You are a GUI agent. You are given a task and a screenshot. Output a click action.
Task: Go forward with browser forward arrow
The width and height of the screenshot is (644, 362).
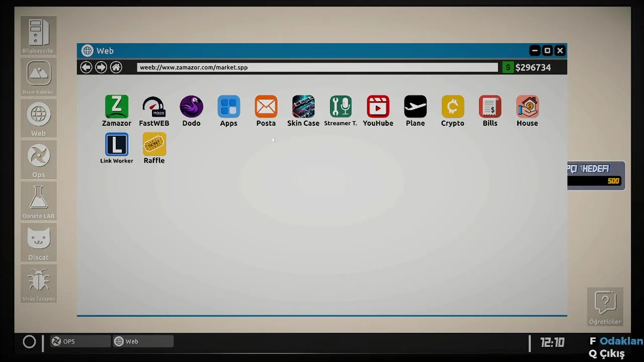point(101,67)
